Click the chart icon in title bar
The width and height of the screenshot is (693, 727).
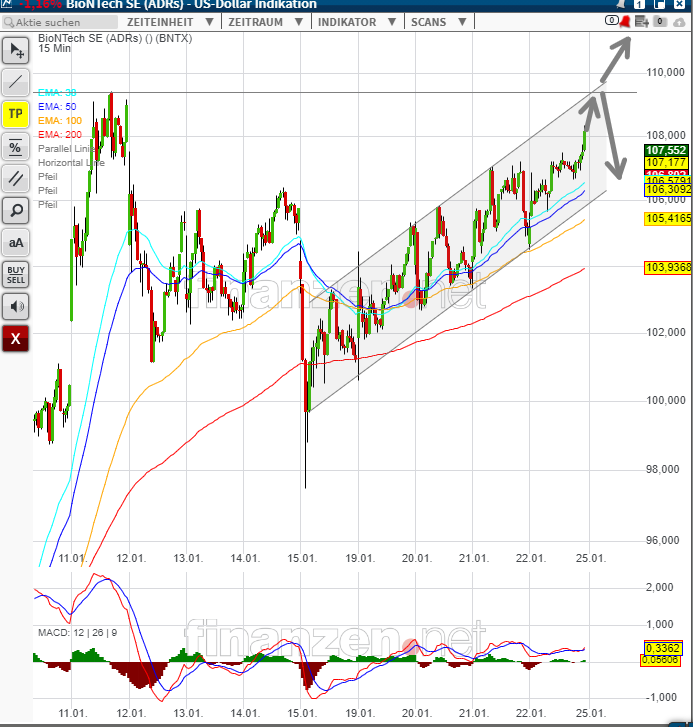click(6, 4)
